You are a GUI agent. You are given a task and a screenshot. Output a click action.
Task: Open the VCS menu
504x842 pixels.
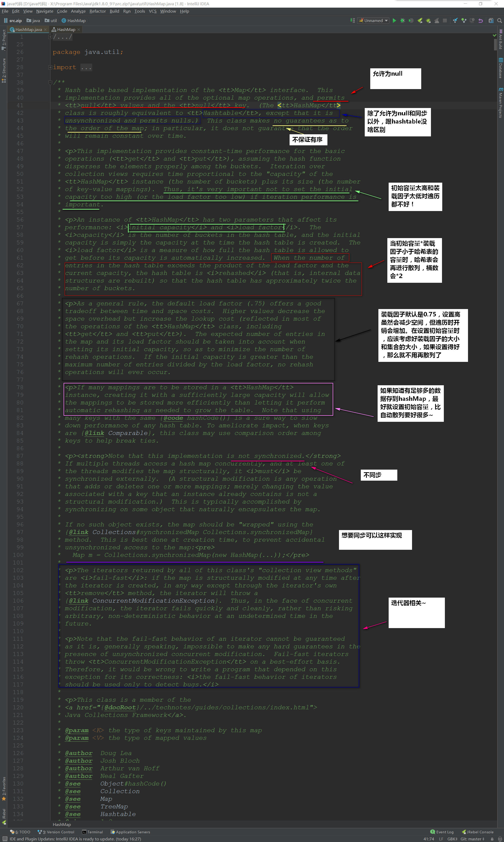point(152,11)
